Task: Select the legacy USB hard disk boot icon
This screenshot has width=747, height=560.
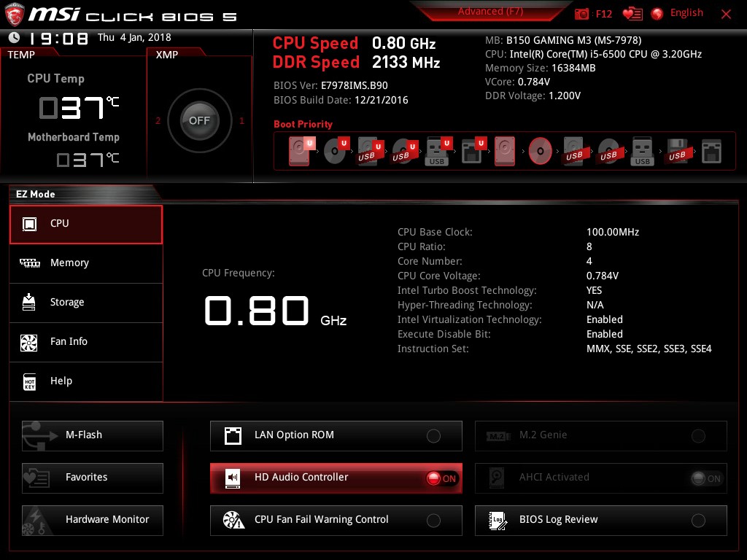Action: 575,151
